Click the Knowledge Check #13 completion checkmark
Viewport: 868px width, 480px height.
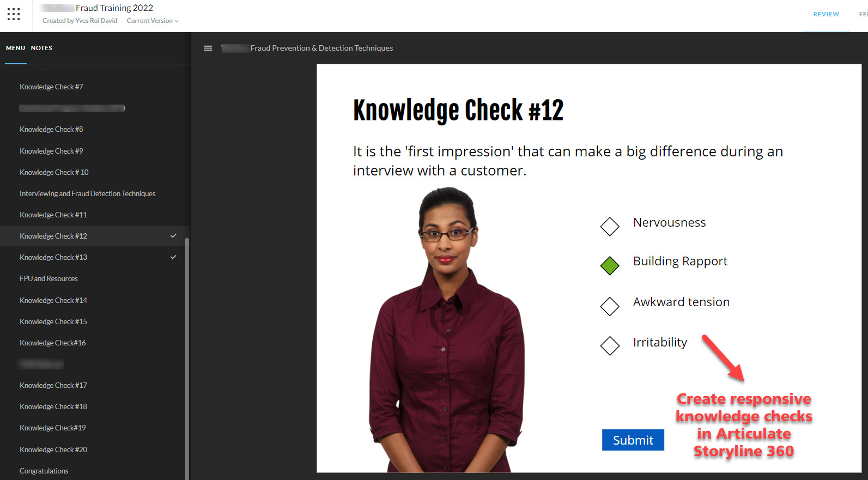point(173,257)
